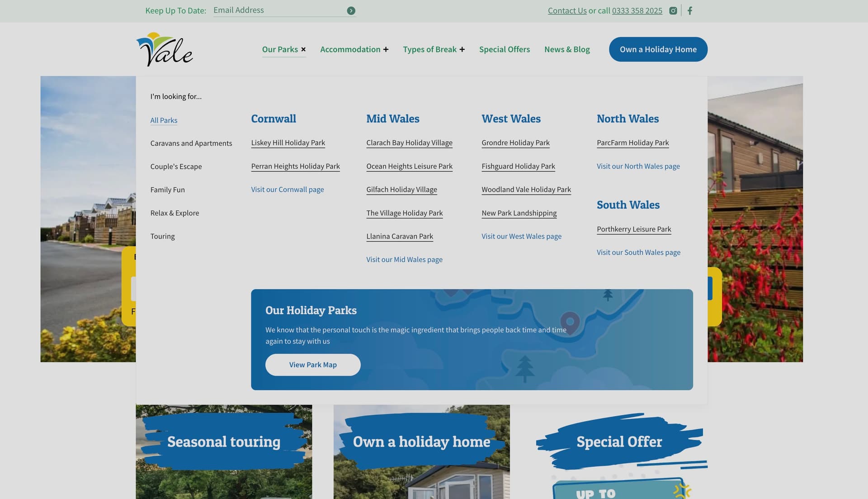Click the Contact Us link
Viewport: 868px width, 499px height.
tap(567, 10)
